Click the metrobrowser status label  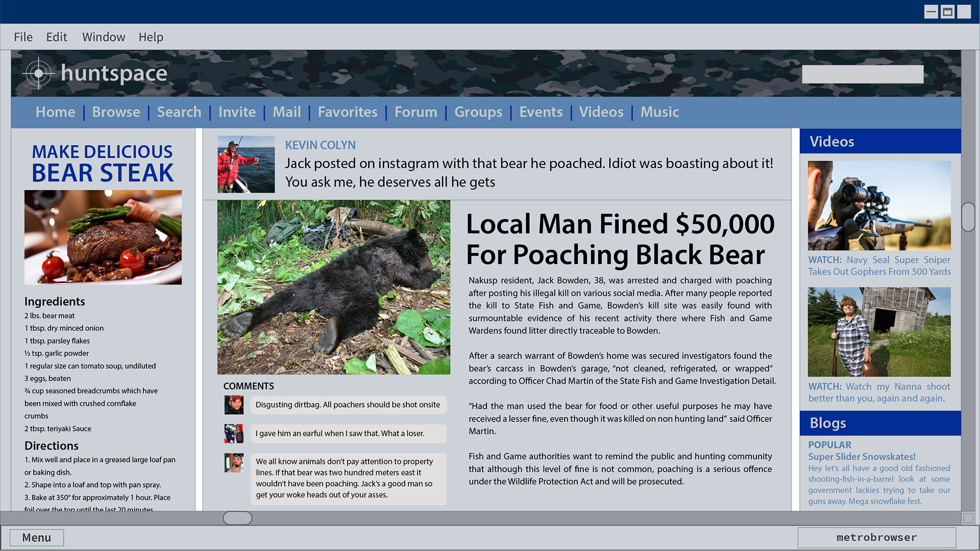(x=876, y=538)
